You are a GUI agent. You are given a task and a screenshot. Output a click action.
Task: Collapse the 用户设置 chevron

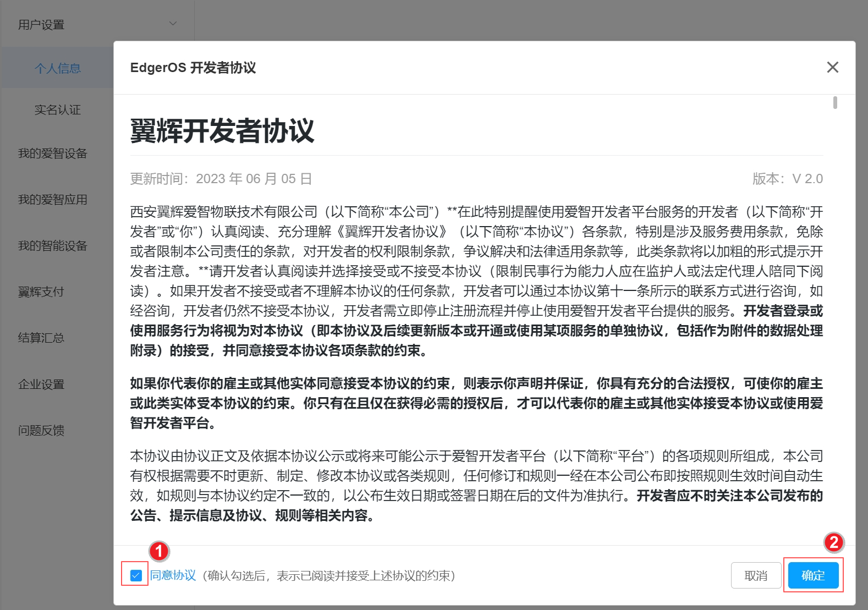(173, 24)
